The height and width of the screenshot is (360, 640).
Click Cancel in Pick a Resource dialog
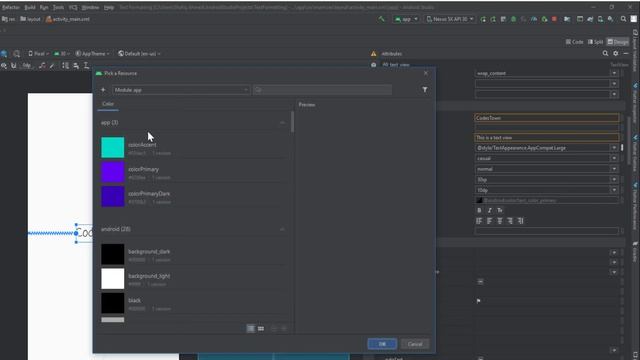(415, 344)
